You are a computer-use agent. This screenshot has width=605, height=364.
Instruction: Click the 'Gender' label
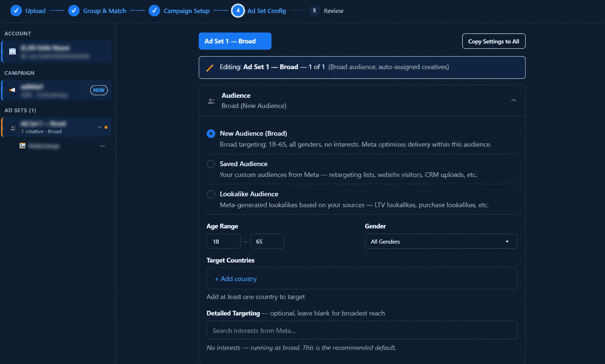point(375,226)
